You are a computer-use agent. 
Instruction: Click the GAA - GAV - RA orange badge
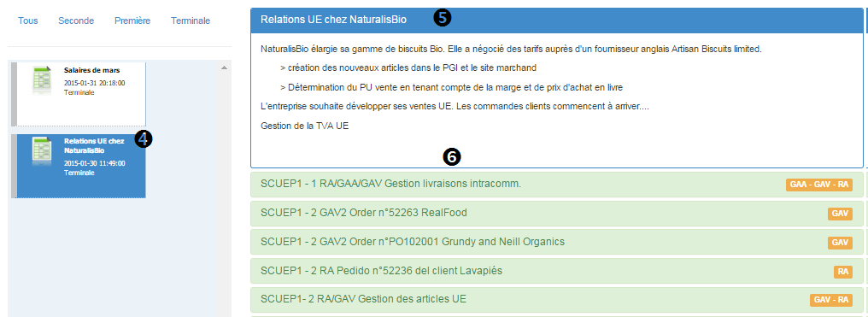pos(818,185)
